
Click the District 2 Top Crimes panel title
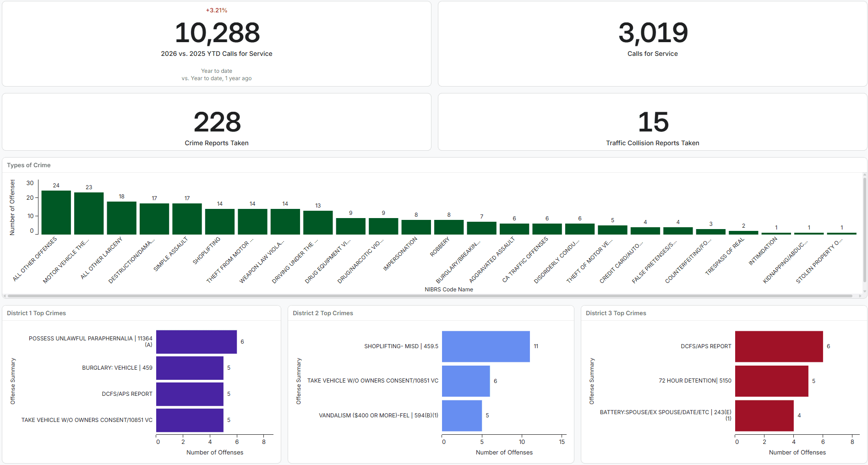[x=323, y=313]
